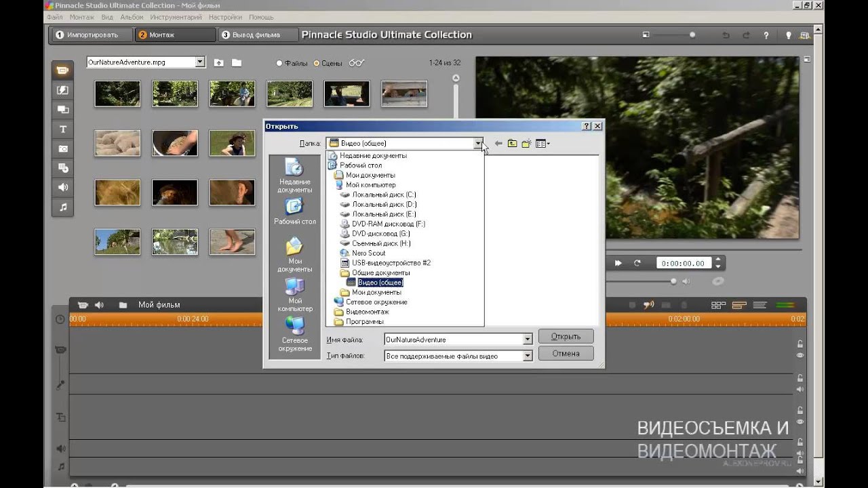
Task: Select the Сцены radio button
Action: [x=316, y=63]
